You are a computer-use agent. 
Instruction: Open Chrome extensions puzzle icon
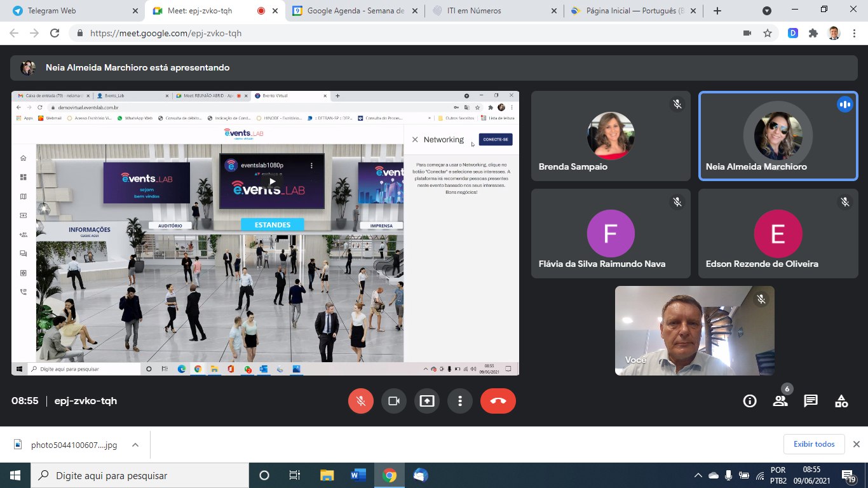tap(813, 33)
